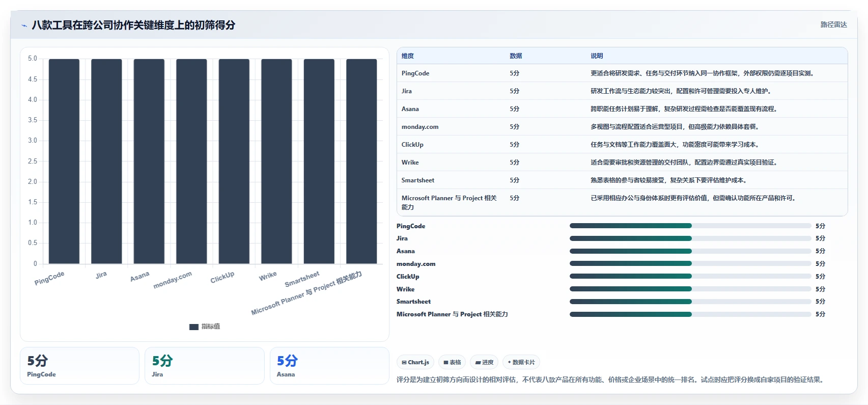Click the 路径雷达 label in header

(833, 24)
